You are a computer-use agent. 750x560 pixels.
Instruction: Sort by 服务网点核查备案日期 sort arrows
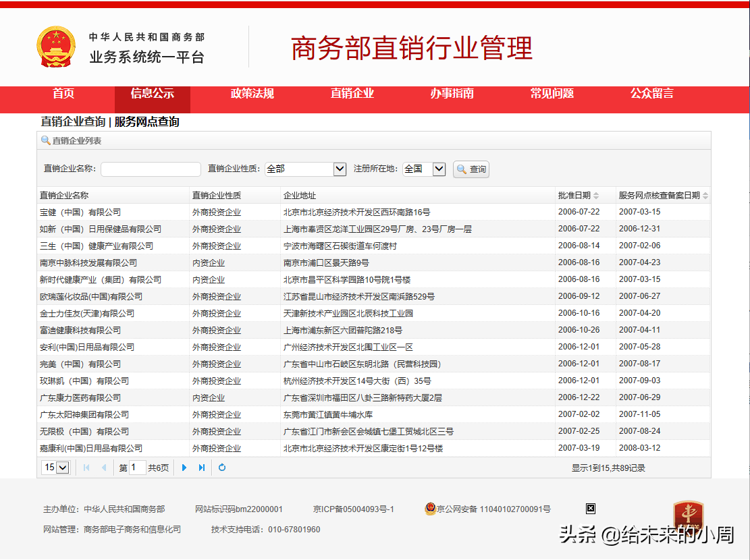(705, 196)
